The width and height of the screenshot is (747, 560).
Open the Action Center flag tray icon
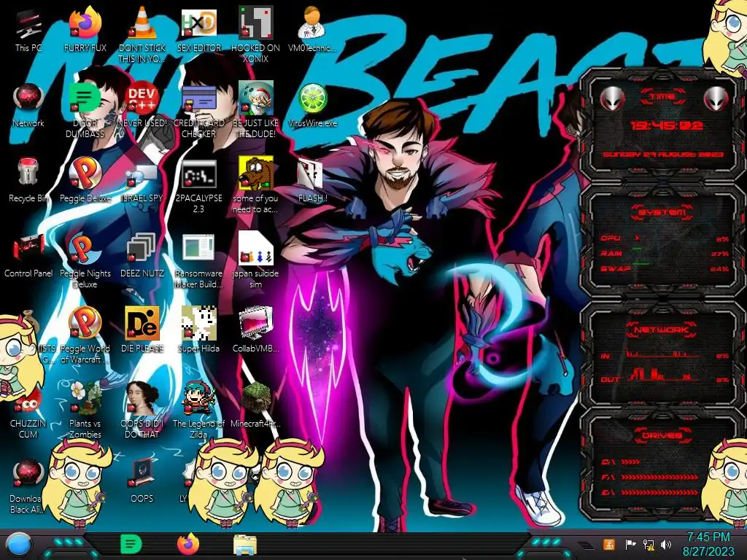[x=630, y=544]
